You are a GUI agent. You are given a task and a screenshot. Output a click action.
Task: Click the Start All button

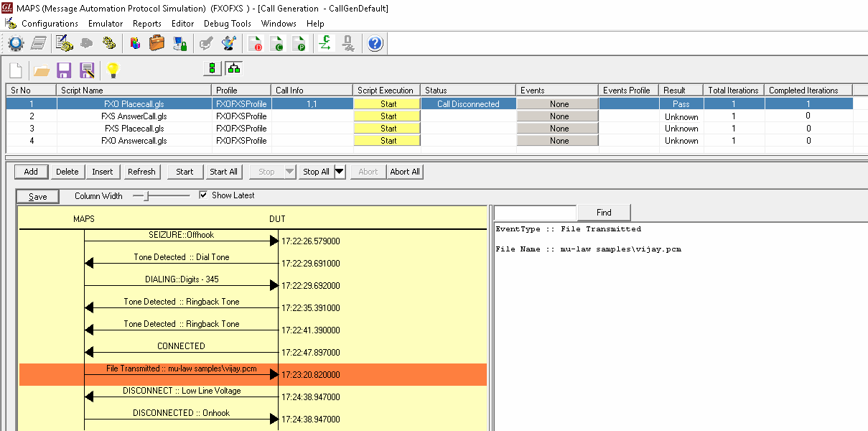[223, 172]
